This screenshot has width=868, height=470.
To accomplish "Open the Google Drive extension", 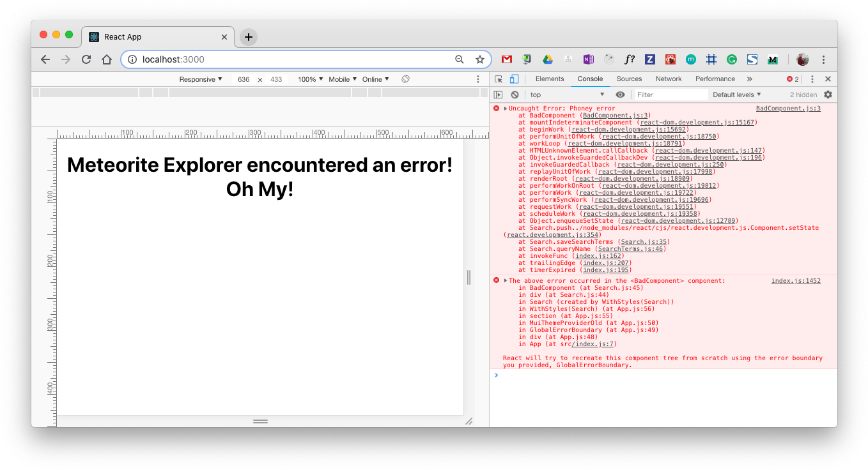I will coord(548,59).
